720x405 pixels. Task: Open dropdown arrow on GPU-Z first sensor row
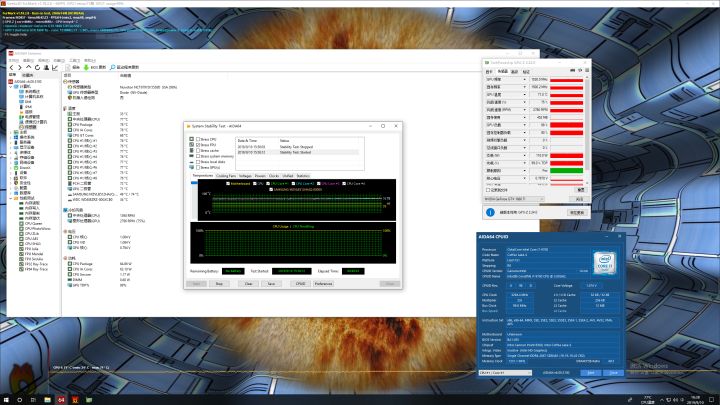[x=524, y=79]
